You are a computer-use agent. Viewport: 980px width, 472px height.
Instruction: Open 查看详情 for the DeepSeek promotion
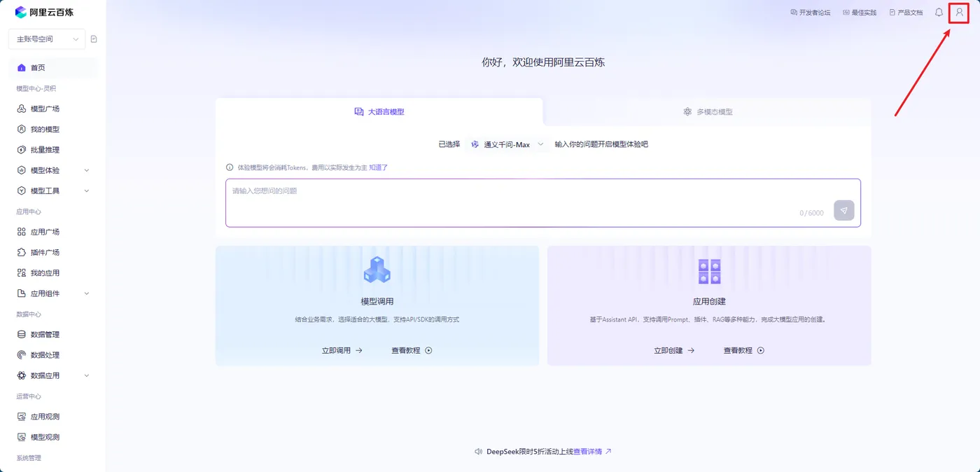point(592,452)
